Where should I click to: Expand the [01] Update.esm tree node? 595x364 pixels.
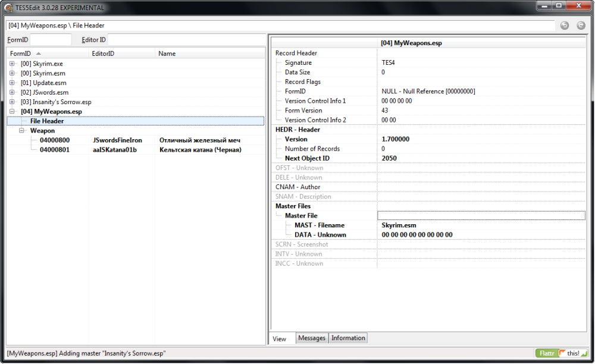(x=12, y=83)
